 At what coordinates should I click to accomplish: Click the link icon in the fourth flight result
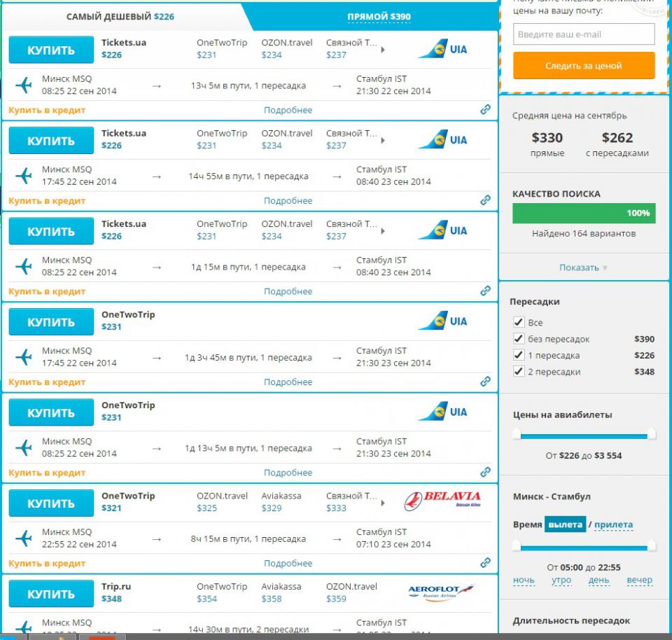coord(485,382)
